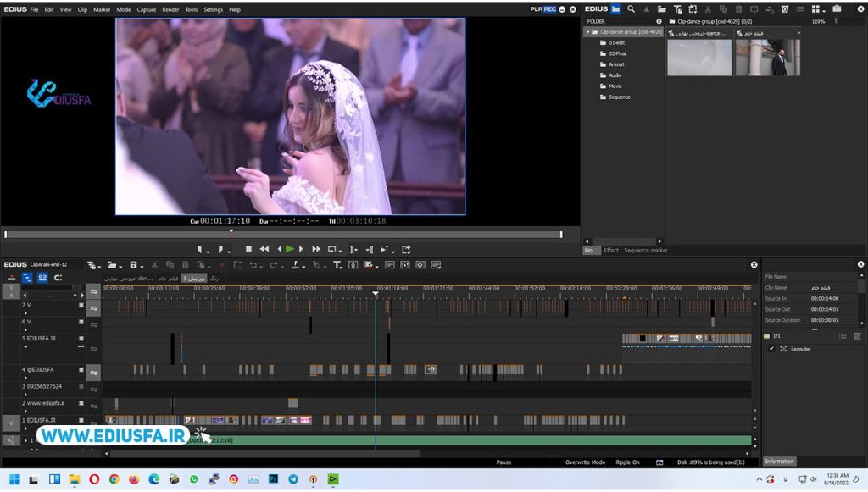
Task: Open the Save project dropdown arrow
Action: (142, 267)
